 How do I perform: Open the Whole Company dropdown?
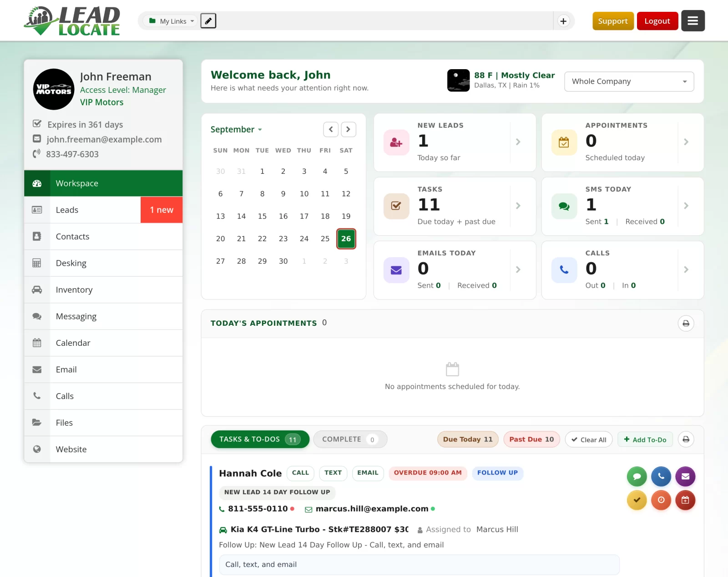pos(629,81)
